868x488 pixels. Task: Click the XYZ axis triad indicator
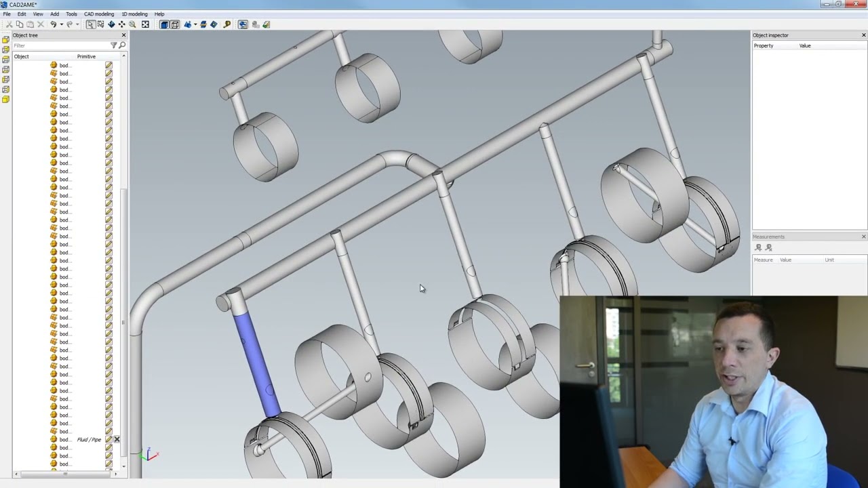[x=149, y=455]
